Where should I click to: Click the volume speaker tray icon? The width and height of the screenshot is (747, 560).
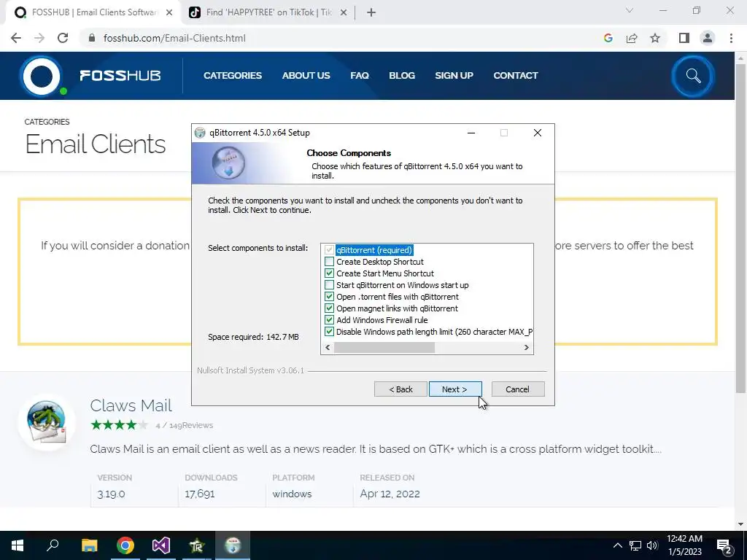click(652, 545)
